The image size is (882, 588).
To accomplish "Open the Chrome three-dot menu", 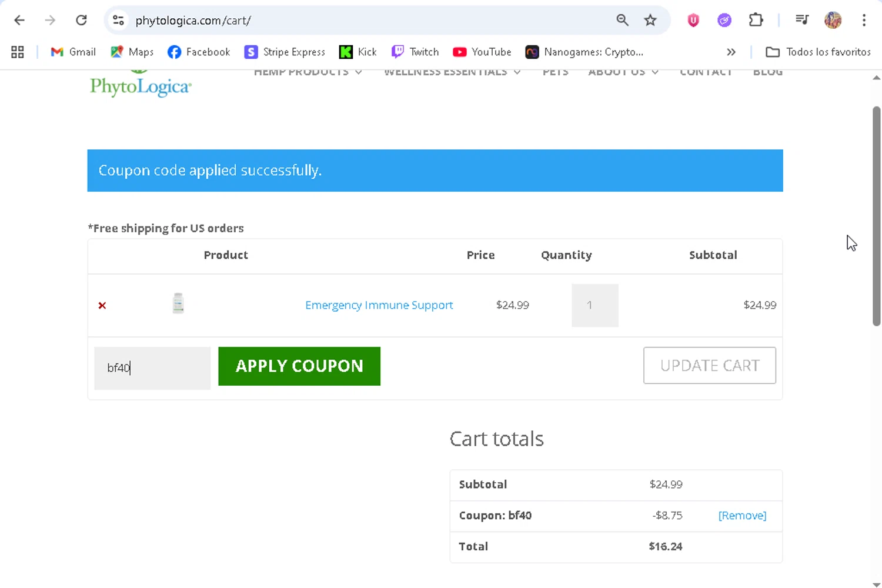I will click(864, 21).
